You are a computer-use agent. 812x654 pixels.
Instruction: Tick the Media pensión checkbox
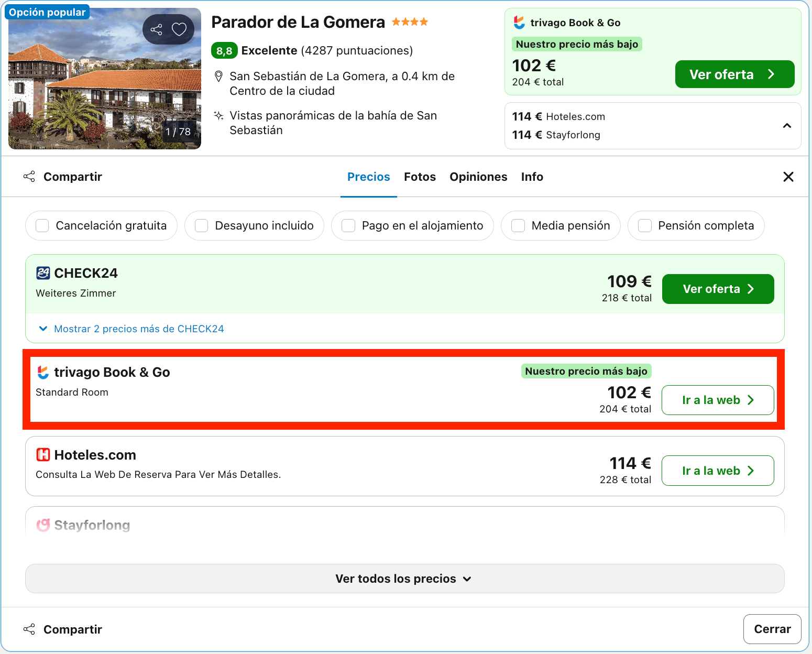tap(518, 225)
